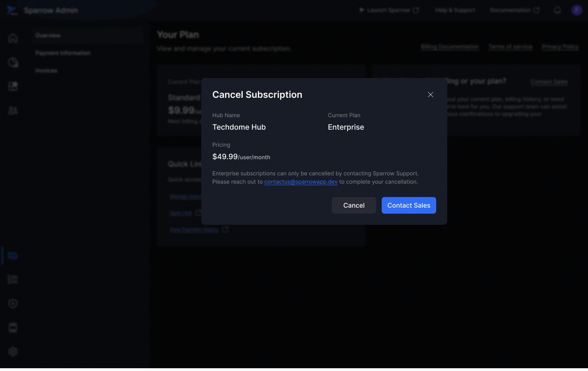Viewport: 588px width, 371px height.
Task: Open the settings gear icon in sidebar
Action: click(13, 352)
